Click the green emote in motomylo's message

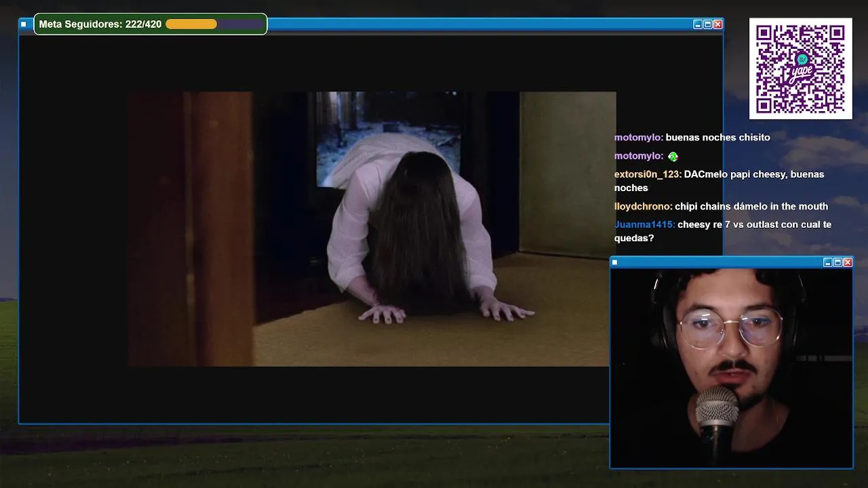(x=673, y=157)
